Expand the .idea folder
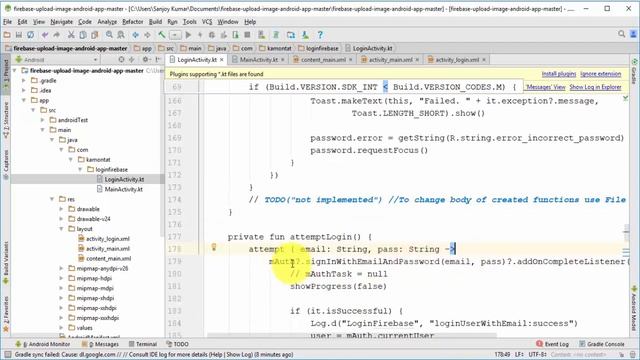Viewport: 640px width, 360px height. (x=24, y=90)
